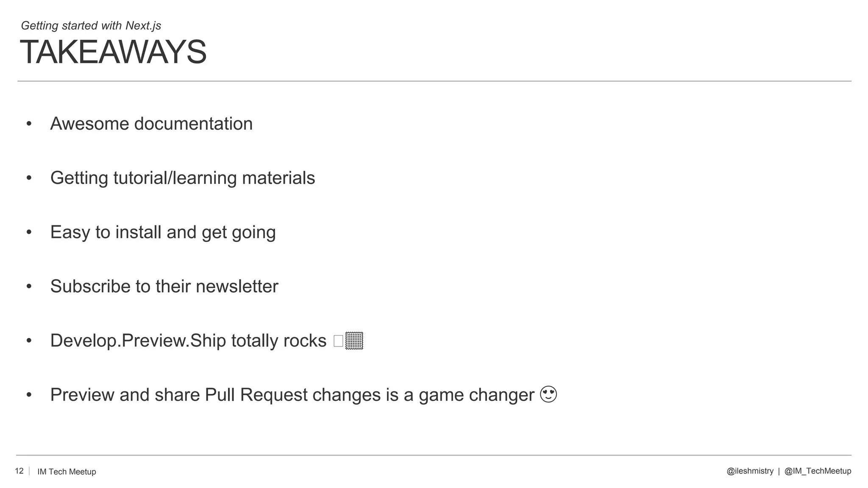Select the Awesome documentation bullet text
The image size is (868, 488).
click(x=151, y=124)
